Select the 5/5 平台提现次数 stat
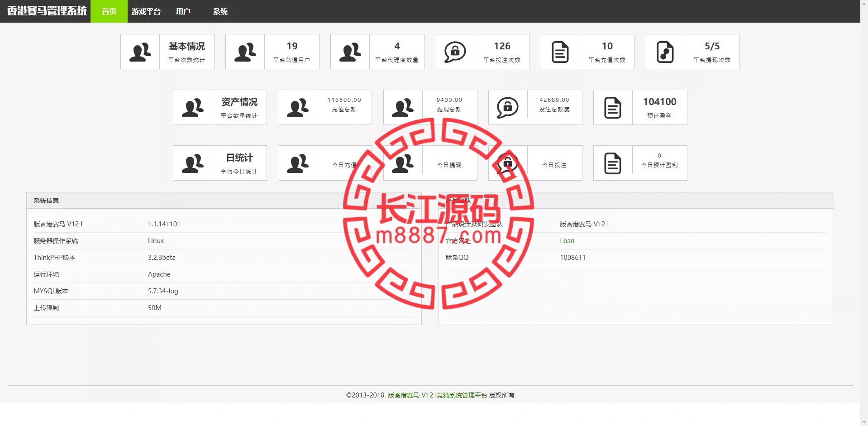The width and height of the screenshot is (868, 426). click(693, 52)
